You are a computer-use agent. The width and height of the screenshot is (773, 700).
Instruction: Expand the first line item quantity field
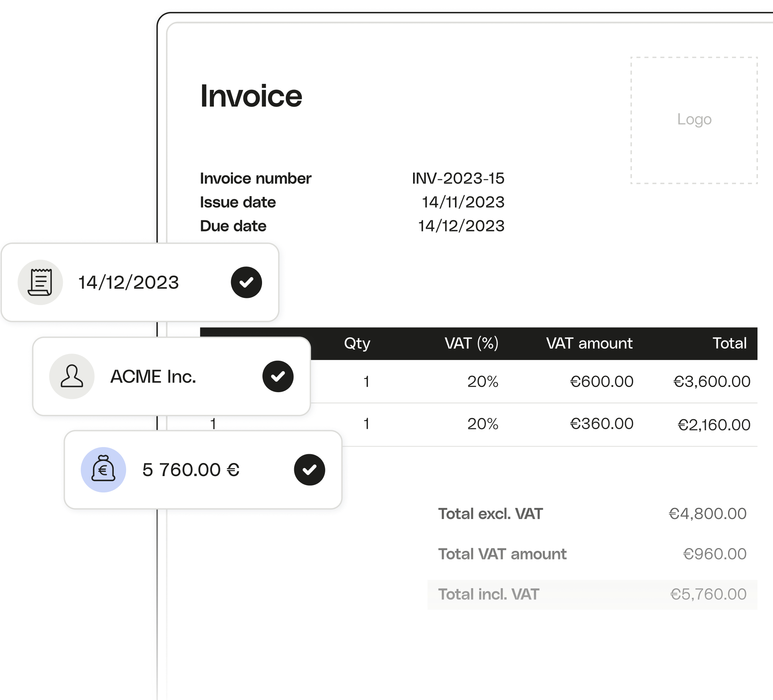[x=363, y=380]
